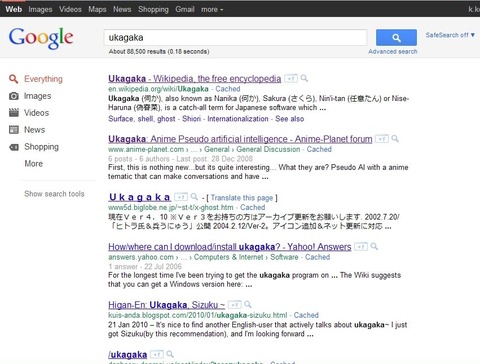This screenshot has width=480, height=364.
Task: Click preview magnifier beside Higan-En result
Action: click(x=248, y=305)
